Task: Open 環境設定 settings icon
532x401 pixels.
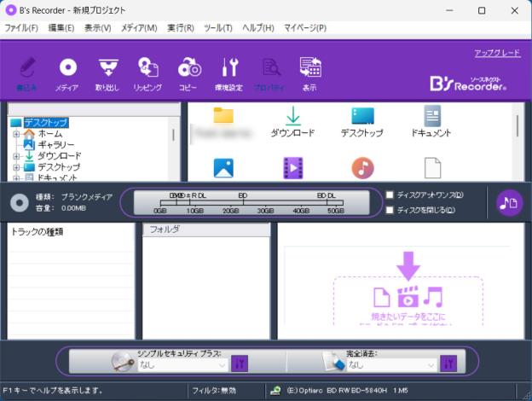Action: (229, 74)
